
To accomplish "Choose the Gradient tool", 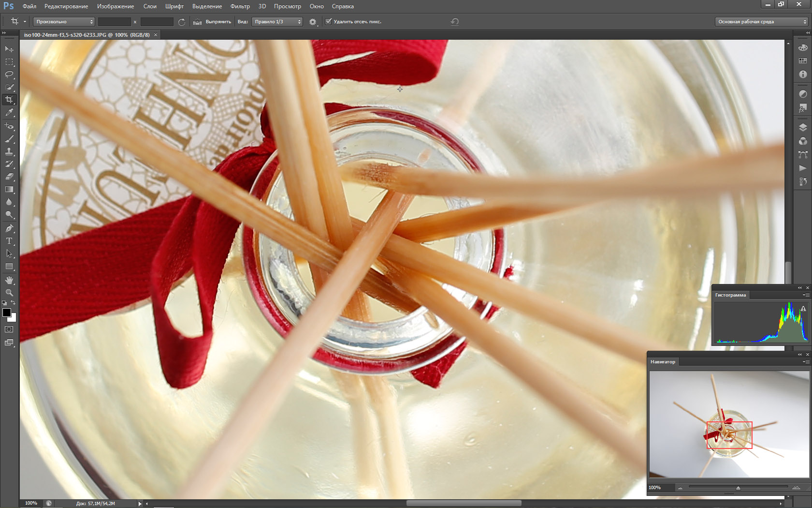I will click(x=9, y=189).
